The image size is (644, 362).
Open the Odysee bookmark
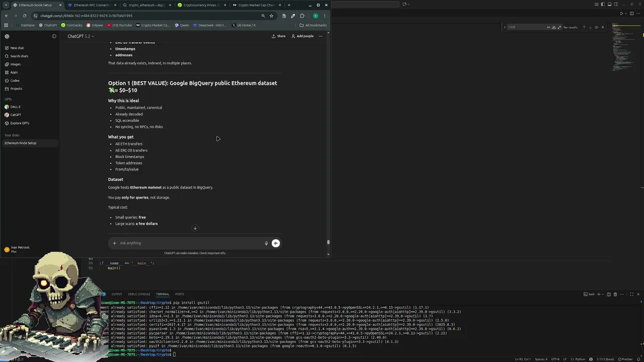pos(95,25)
